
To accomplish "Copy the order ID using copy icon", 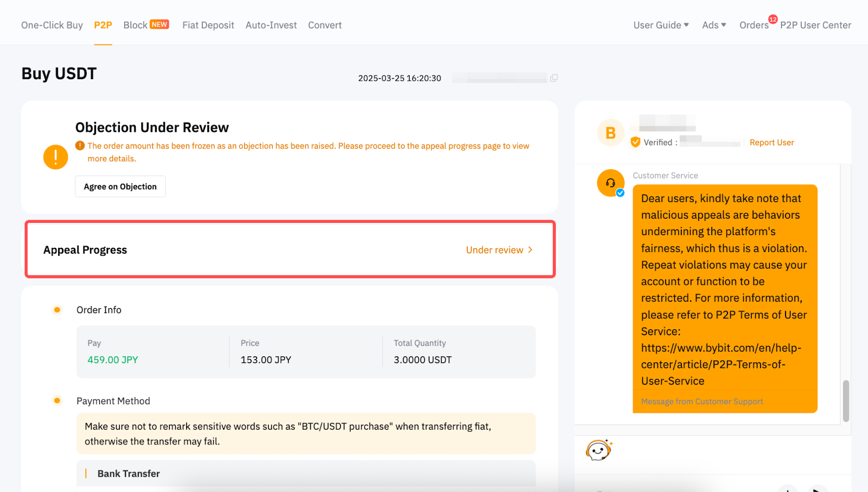I will click(553, 78).
